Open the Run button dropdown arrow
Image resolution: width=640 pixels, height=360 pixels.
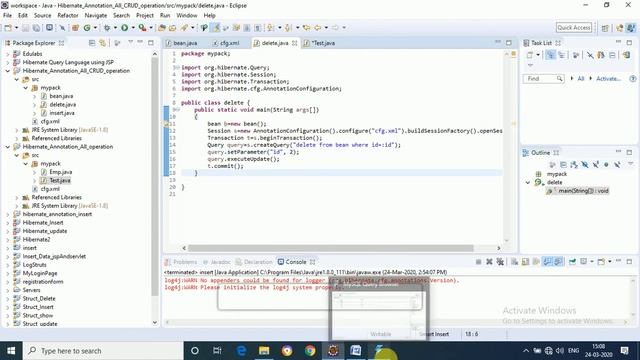[133, 28]
